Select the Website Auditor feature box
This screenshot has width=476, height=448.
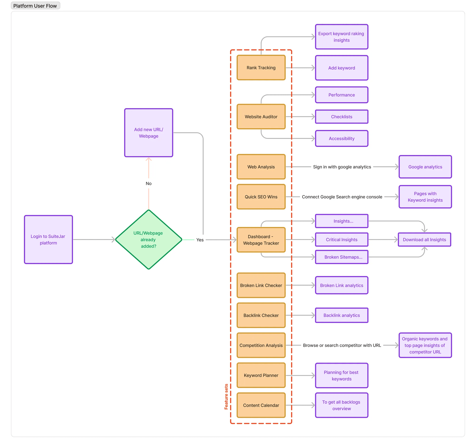coord(261,117)
